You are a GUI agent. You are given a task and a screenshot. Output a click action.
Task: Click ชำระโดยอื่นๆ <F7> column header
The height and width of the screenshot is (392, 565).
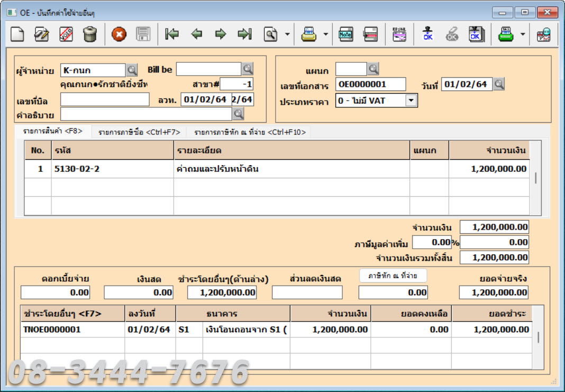pyautogui.click(x=72, y=314)
